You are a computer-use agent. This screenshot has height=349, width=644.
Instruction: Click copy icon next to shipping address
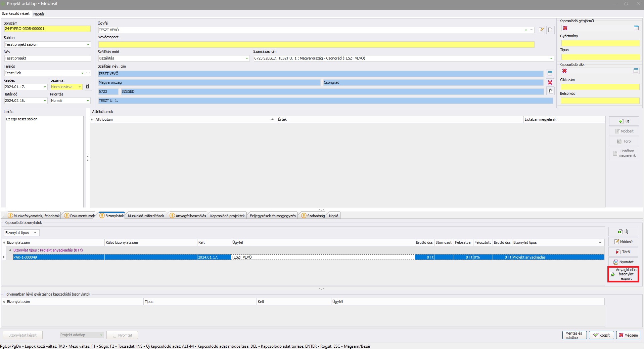click(x=550, y=91)
